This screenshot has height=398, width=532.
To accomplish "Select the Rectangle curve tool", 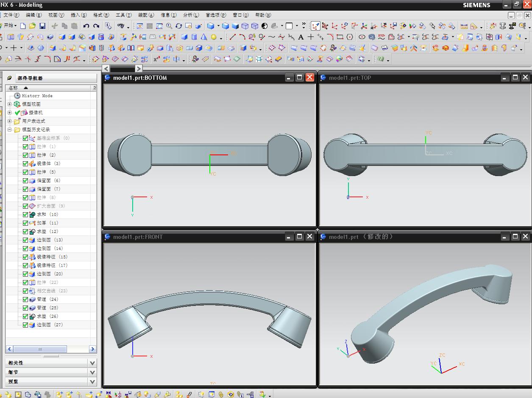I will click(x=340, y=37).
